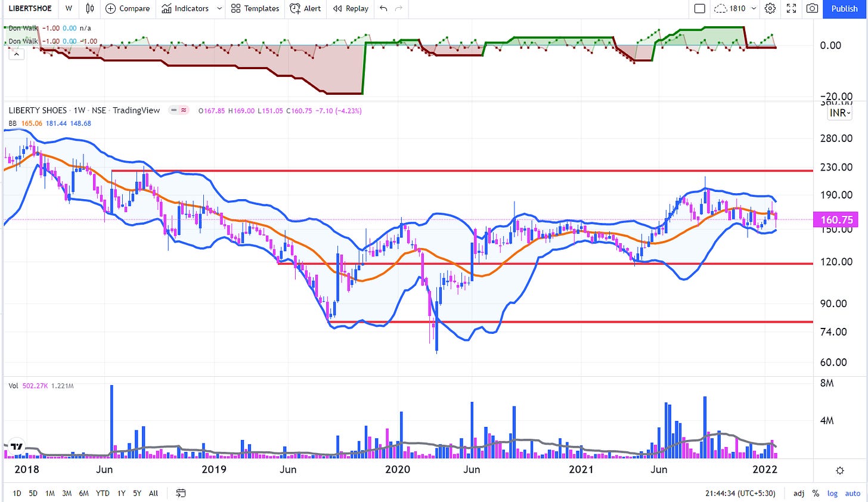Click the redo arrow icon
The image size is (868, 502).
point(399,8)
